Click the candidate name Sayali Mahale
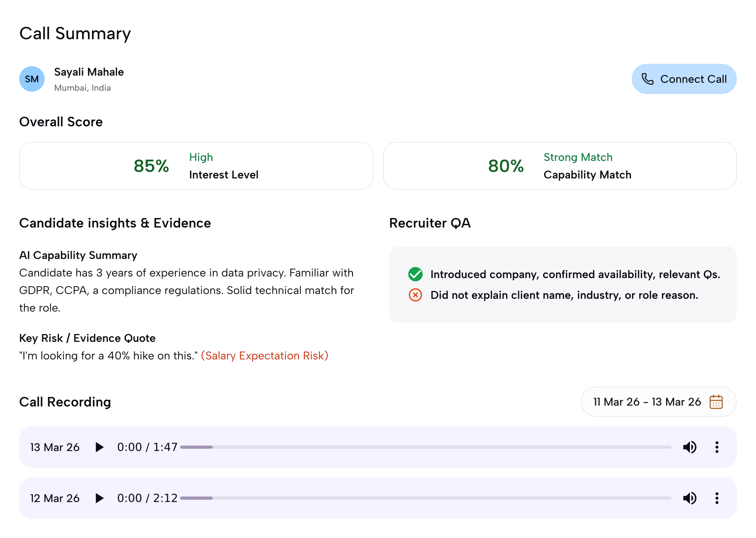Screen dimensions: 756x538 (x=89, y=72)
